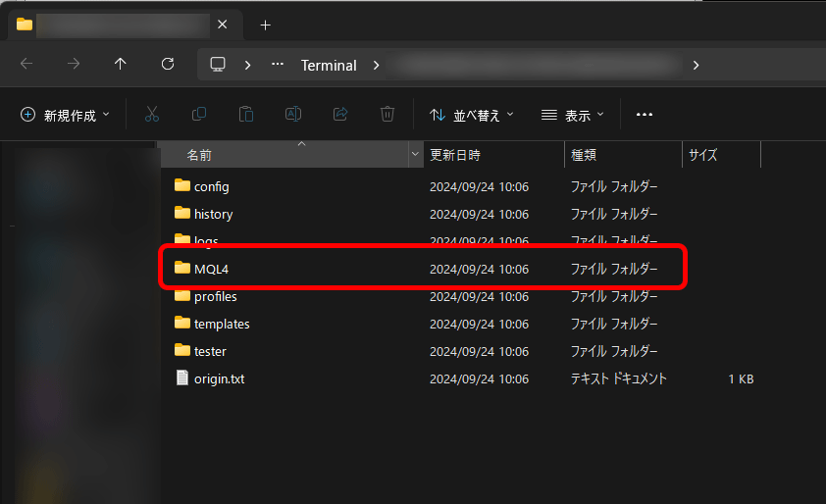Click the Rename icon in toolbar
The height and width of the screenshot is (504, 826).
[292, 115]
